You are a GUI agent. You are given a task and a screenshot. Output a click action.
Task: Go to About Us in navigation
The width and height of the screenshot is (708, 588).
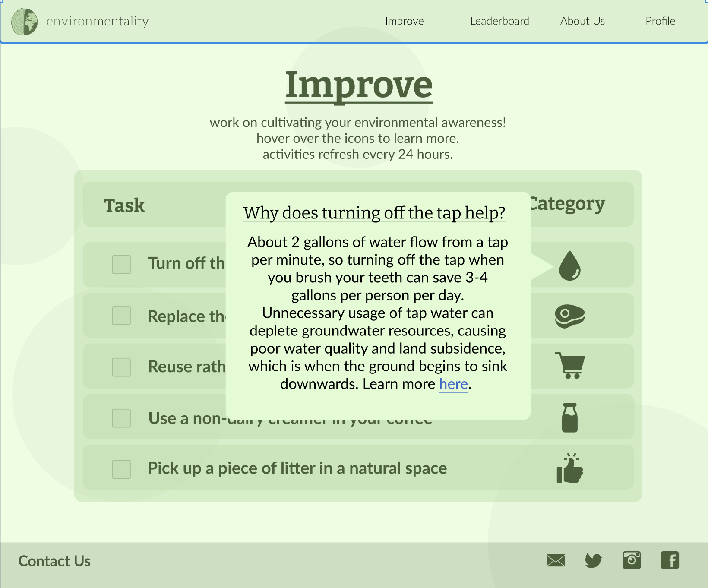582,21
